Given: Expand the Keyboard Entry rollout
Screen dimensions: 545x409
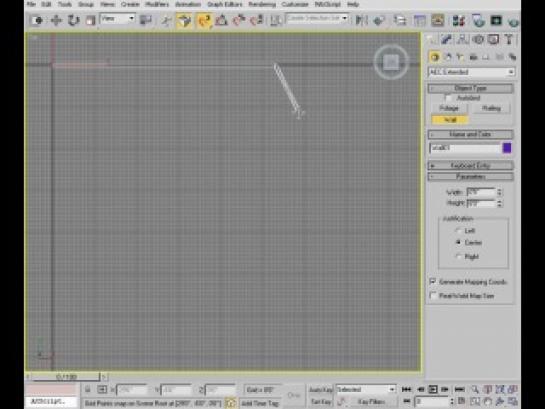Looking at the screenshot, I should pyautogui.click(x=471, y=165).
